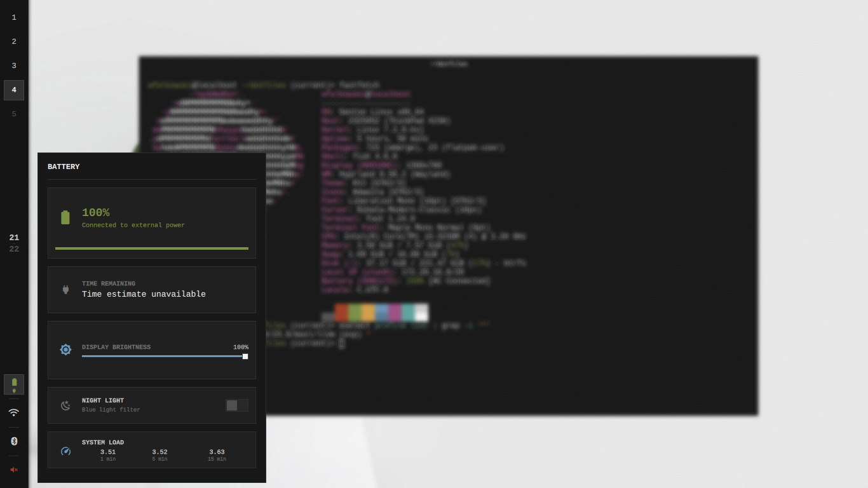Viewport: 868px width, 488px height.
Task: Click the white color block in terminal
Action: [421, 313]
